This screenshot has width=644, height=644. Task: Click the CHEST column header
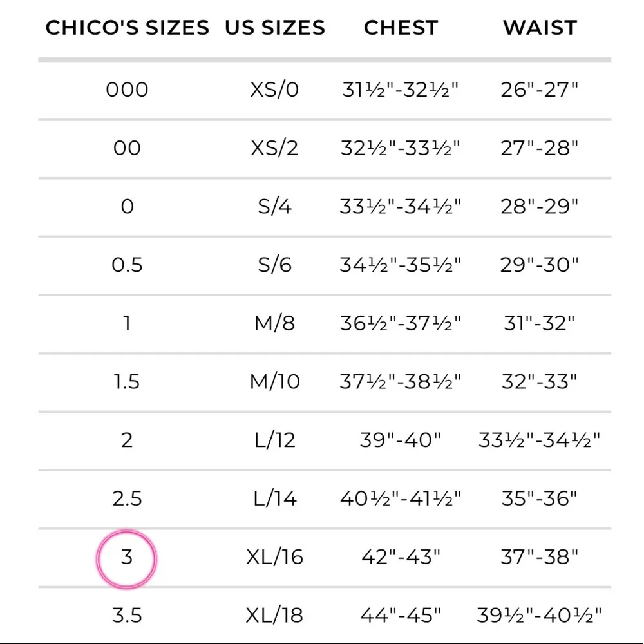(x=401, y=28)
